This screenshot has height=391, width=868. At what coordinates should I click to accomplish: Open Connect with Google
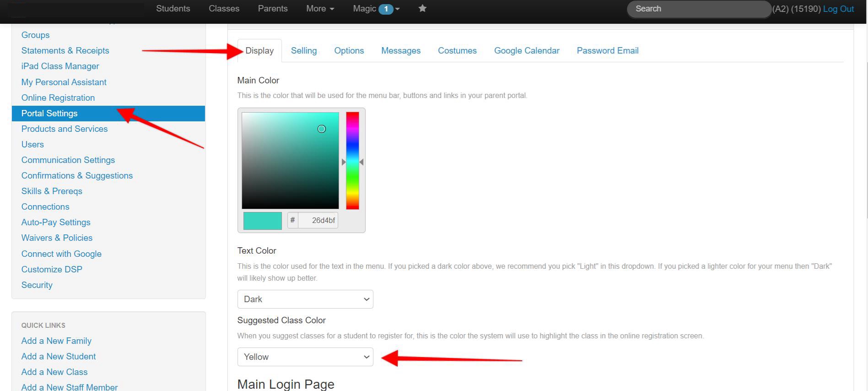tap(61, 254)
